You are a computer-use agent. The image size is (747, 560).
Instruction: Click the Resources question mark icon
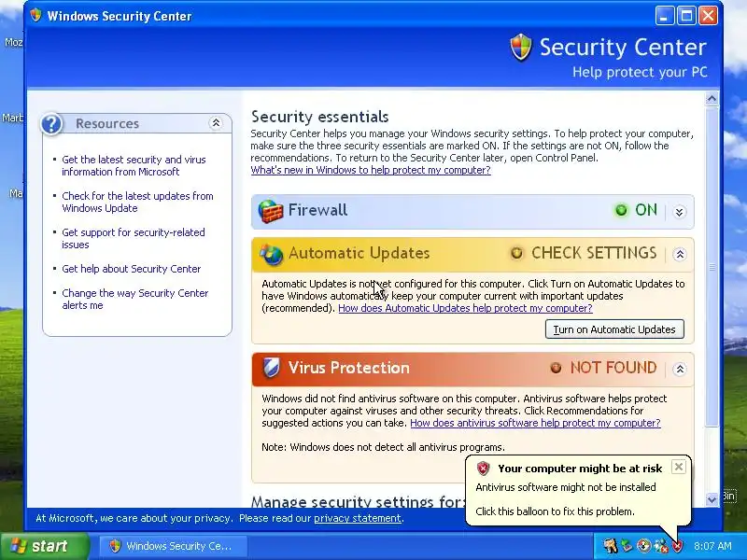click(x=51, y=124)
